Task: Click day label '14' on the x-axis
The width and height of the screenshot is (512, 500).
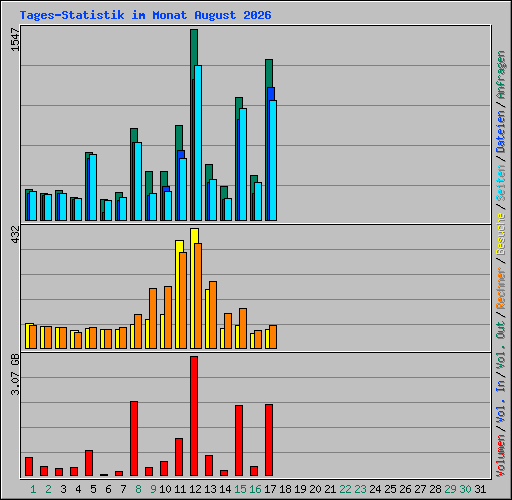Action: [x=225, y=489]
